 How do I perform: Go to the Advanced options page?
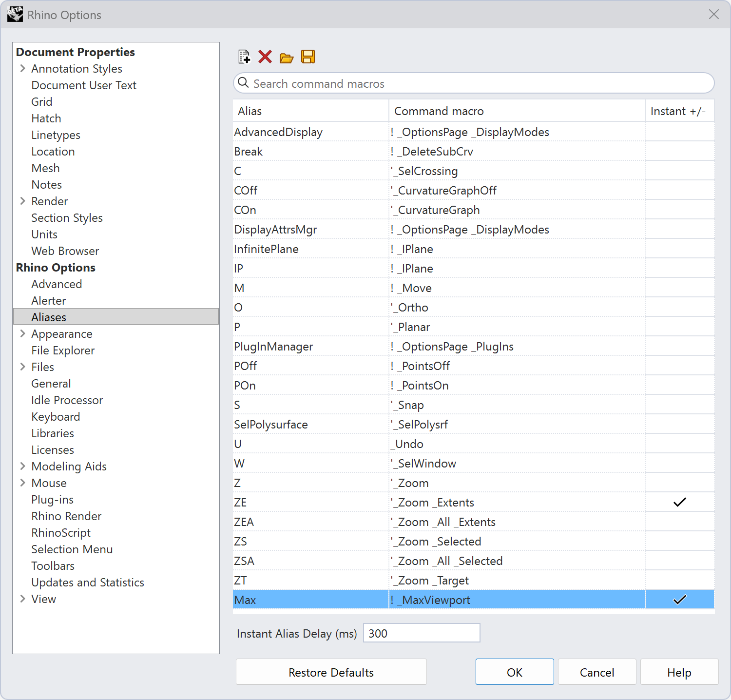coord(57,284)
